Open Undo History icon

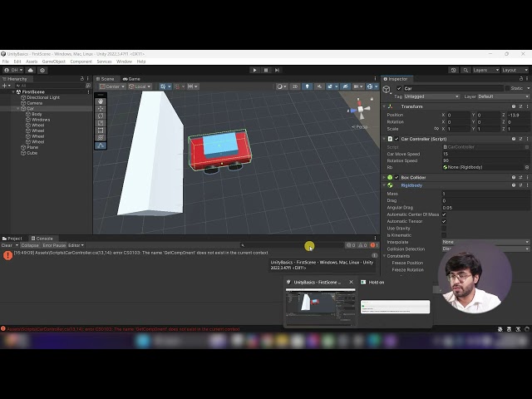point(453,70)
